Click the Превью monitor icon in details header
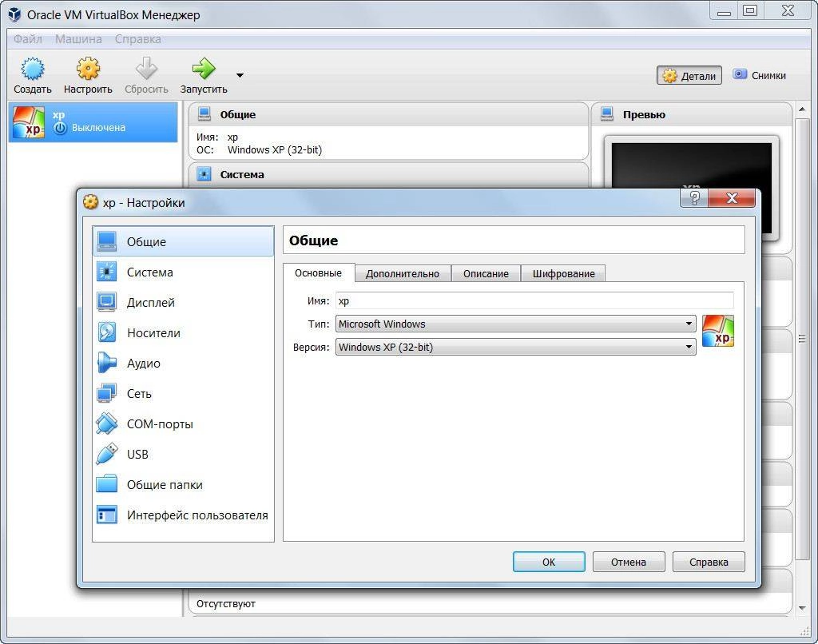This screenshot has width=818, height=644. point(607,114)
